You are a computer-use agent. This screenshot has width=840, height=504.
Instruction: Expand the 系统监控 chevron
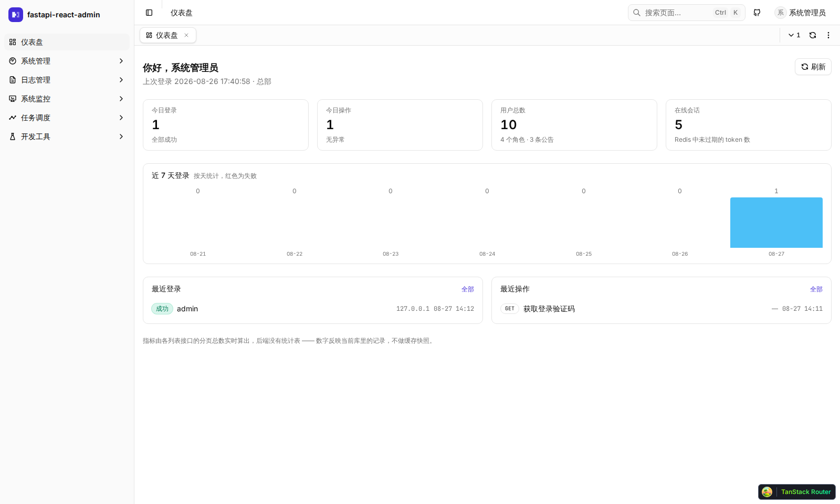[121, 99]
